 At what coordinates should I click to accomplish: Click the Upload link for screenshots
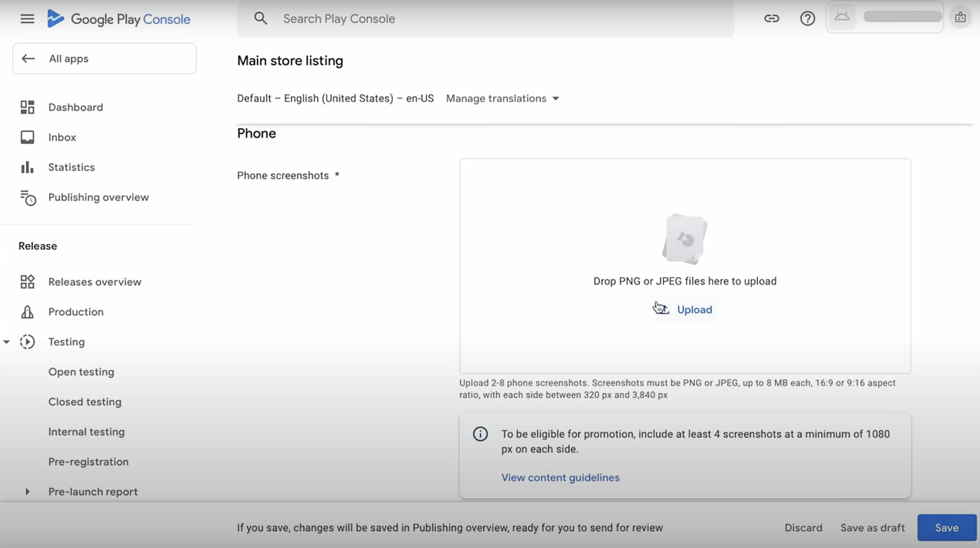tap(694, 310)
